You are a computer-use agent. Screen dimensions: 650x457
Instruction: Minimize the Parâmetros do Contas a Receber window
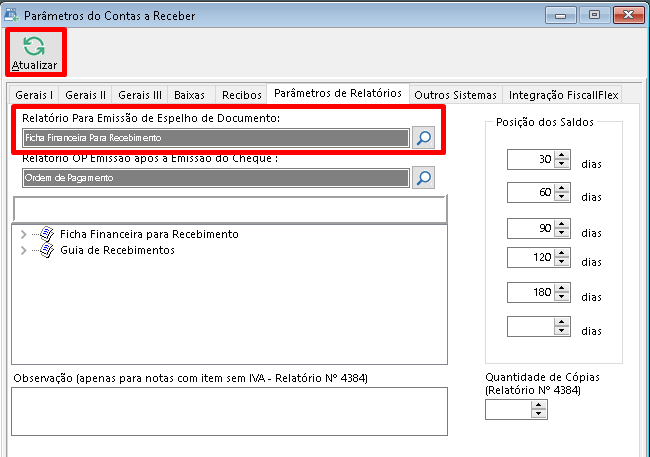point(560,15)
